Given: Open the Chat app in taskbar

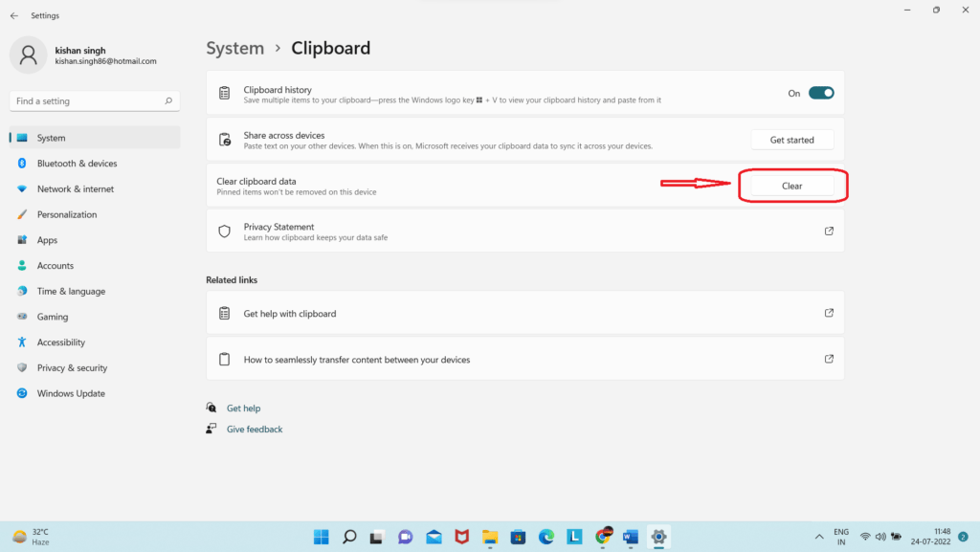Looking at the screenshot, I should [405, 537].
